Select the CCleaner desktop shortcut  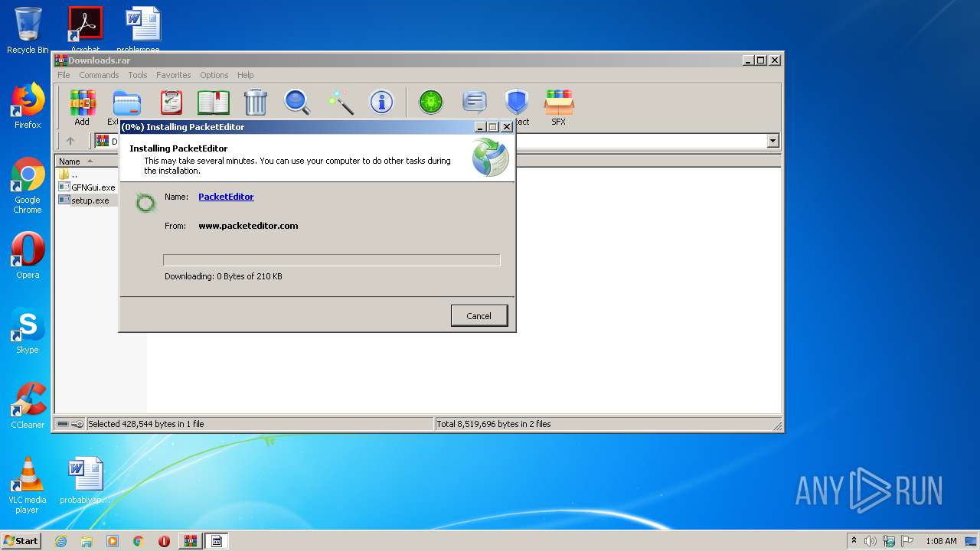click(28, 406)
